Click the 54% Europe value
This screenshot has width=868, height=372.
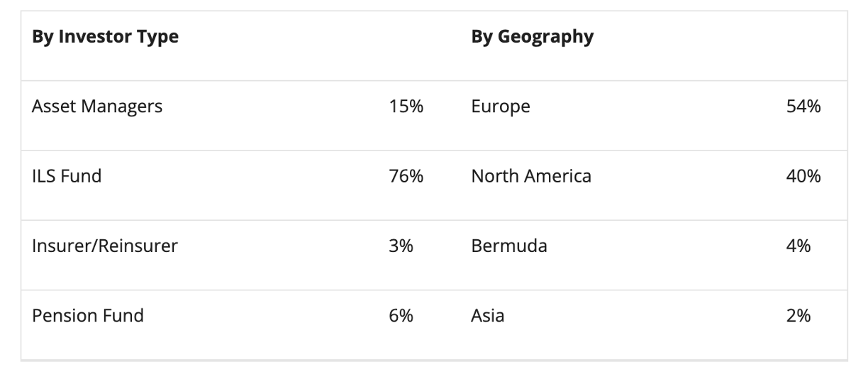(803, 106)
